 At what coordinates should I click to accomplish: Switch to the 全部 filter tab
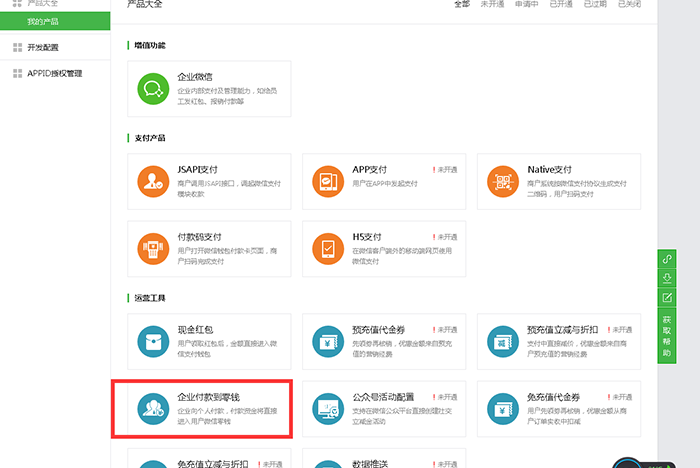(x=462, y=4)
